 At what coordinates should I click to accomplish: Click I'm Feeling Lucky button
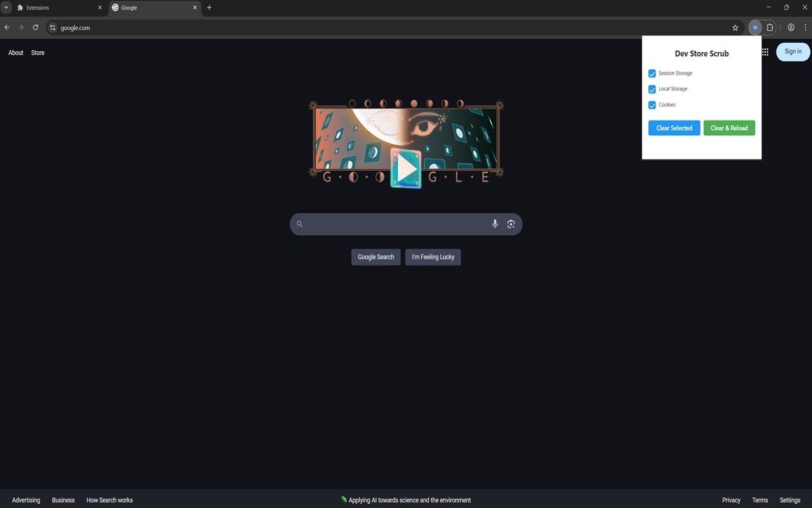click(433, 257)
